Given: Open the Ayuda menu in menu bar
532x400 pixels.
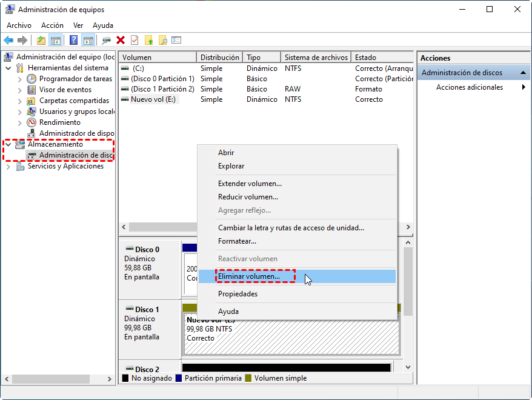Looking at the screenshot, I should coord(103,25).
